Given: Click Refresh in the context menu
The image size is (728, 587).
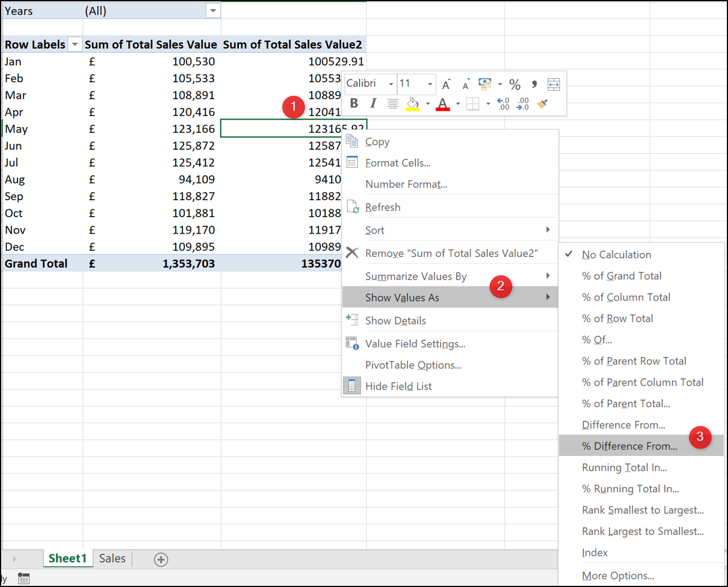Looking at the screenshot, I should click(384, 206).
